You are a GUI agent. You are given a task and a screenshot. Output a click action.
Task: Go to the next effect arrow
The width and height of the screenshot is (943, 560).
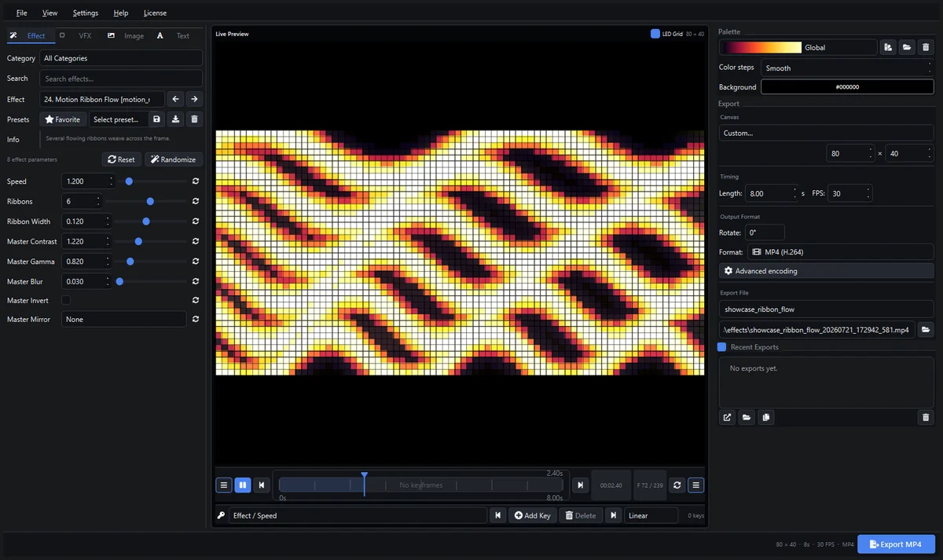(194, 99)
